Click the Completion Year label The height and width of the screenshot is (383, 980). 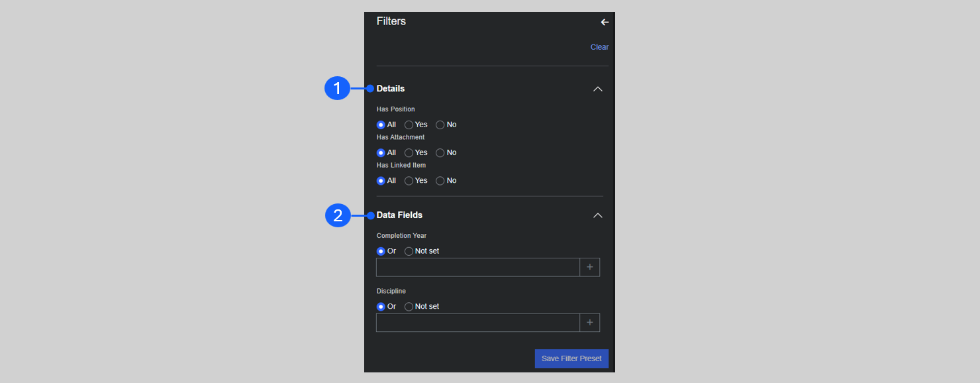tap(402, 236)
